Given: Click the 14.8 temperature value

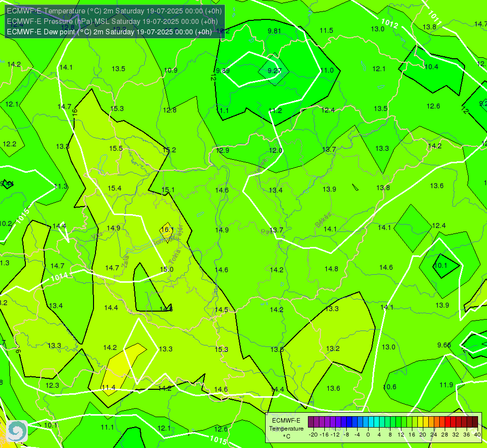Looking at the screenshot, I should pyautogui.click(x=331, y=269).
